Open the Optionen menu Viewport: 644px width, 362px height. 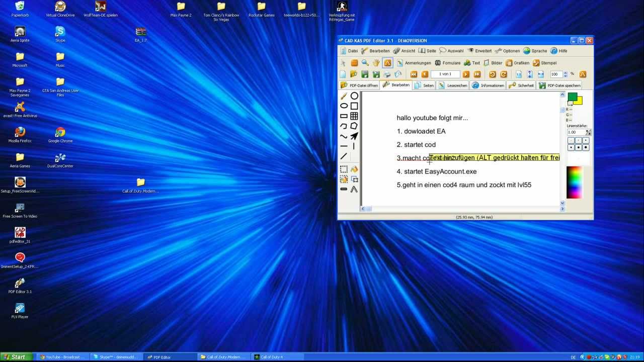(507, 51)
